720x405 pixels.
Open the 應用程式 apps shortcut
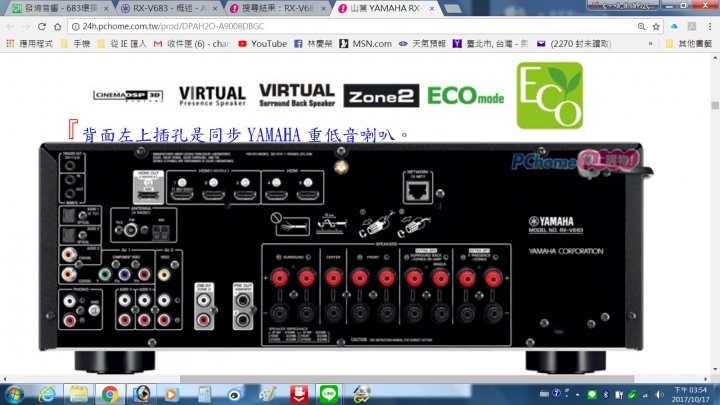(29, 44)
